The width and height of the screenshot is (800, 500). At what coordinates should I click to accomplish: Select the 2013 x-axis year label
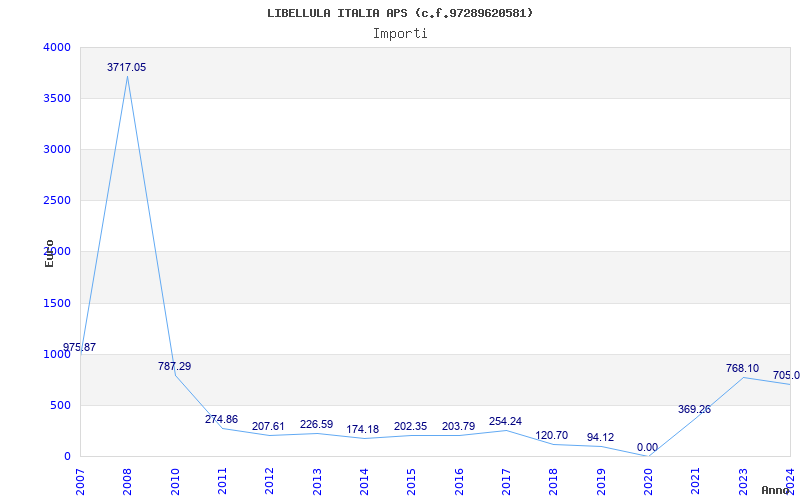(x=317, y=482)
